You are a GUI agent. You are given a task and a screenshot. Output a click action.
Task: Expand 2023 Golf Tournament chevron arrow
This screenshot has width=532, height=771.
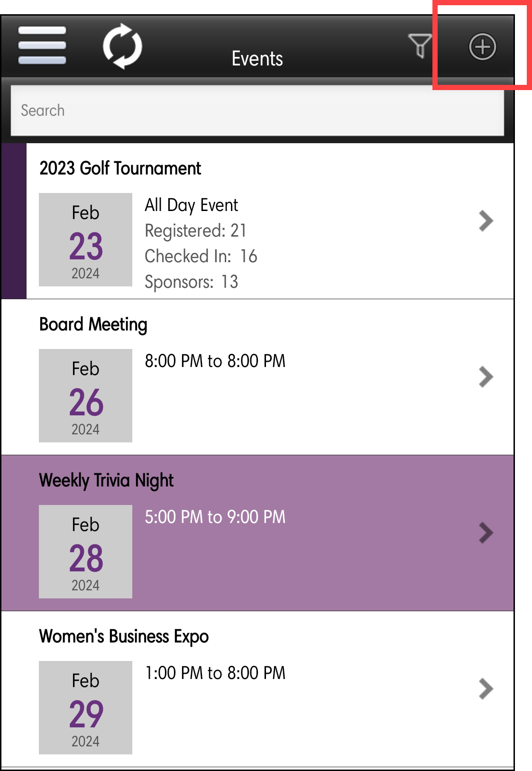[x=486, y=220]
